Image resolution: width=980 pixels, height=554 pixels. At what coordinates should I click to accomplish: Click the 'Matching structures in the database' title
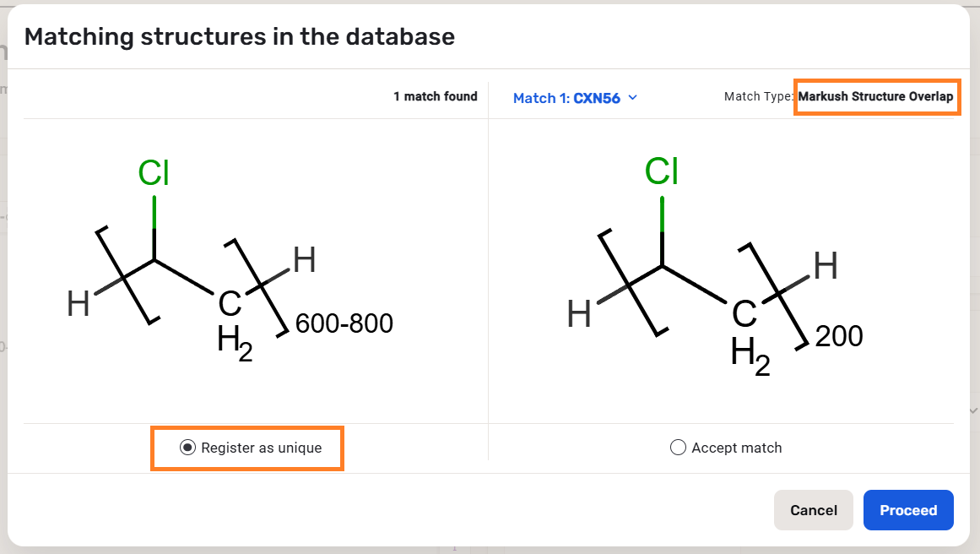click(x=240, y=37)
